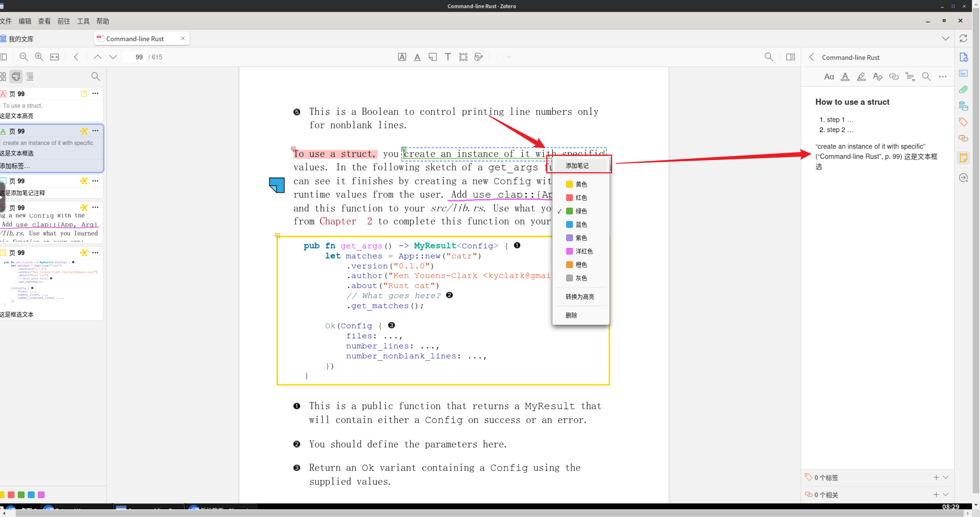Open the 工具 menu
The image size is (980, 517).
click(83, 21)
